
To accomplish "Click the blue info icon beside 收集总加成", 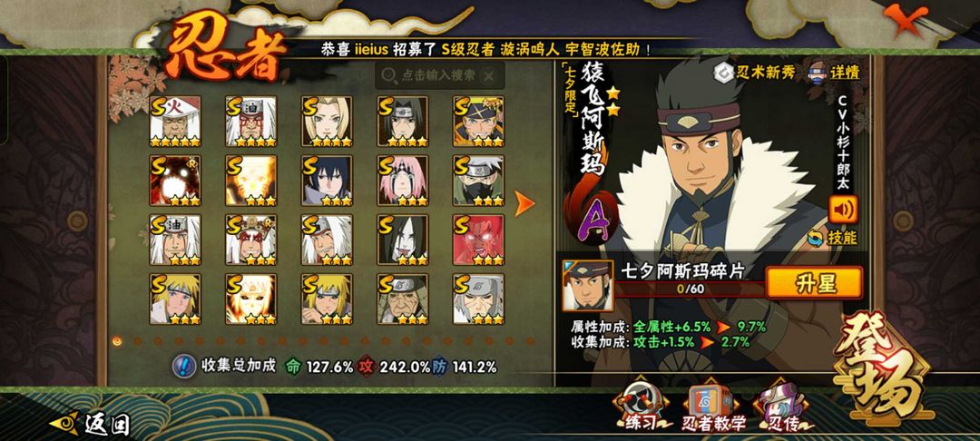I will click(x=183, y=367).
